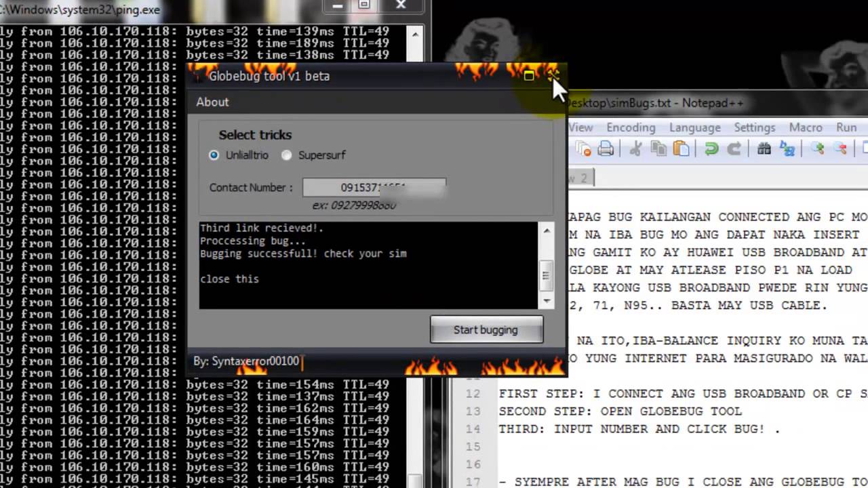This screenshot has width=868, height=488.
Task: Click 'close this' line in Globebug log
Action: [x=229, y=279]
